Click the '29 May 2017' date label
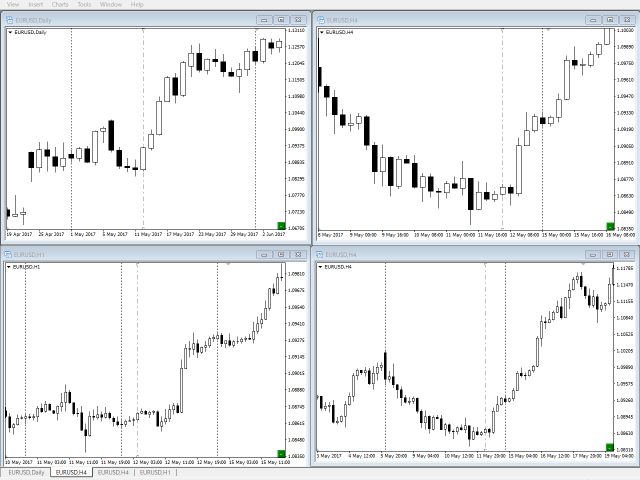Image resolution: width=640 pixels, height=480 pixels. pyautogui.click(x=244, y=234)
